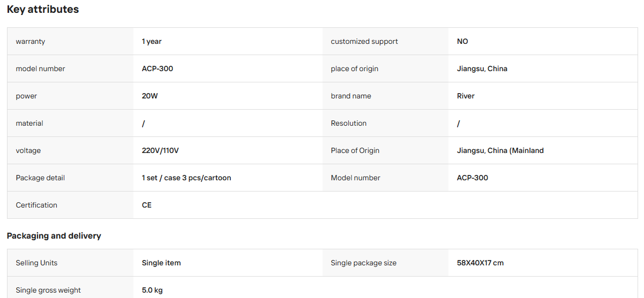Select the Single package size label
Viewport: 644px width, 298px height.
coord(364,263)
